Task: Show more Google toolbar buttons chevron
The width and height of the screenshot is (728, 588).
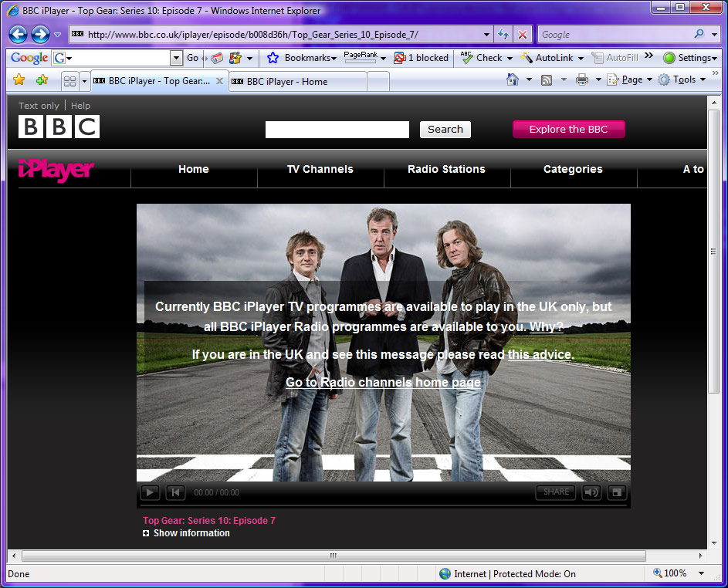Action: click(648, 56)
